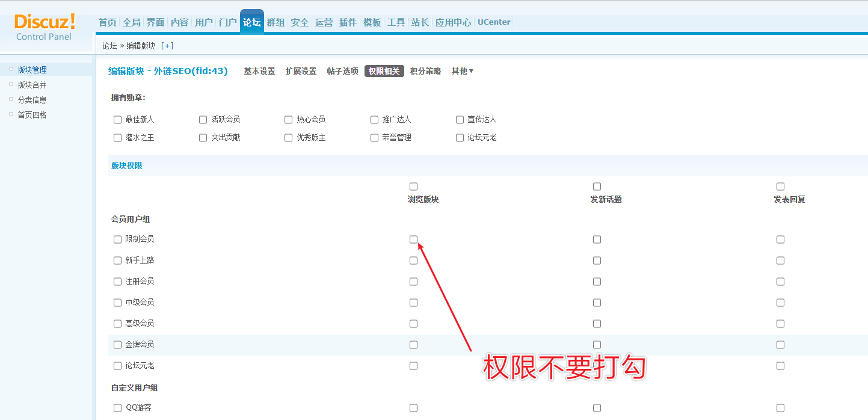Open the 内容 top menu
Viewport: 868px width, 420px height.
[x=180, y=22]
